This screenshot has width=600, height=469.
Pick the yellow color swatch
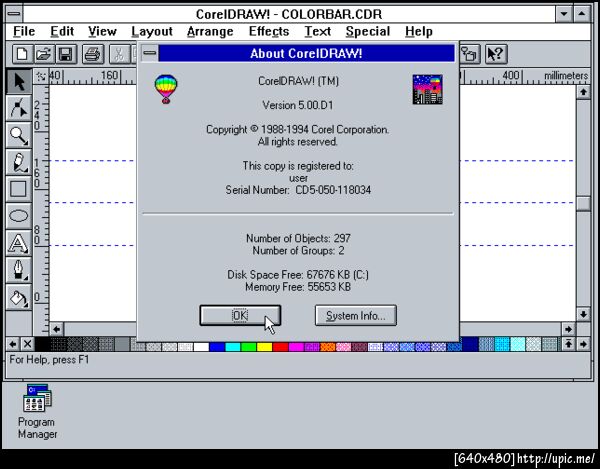[x=264, y=347]
